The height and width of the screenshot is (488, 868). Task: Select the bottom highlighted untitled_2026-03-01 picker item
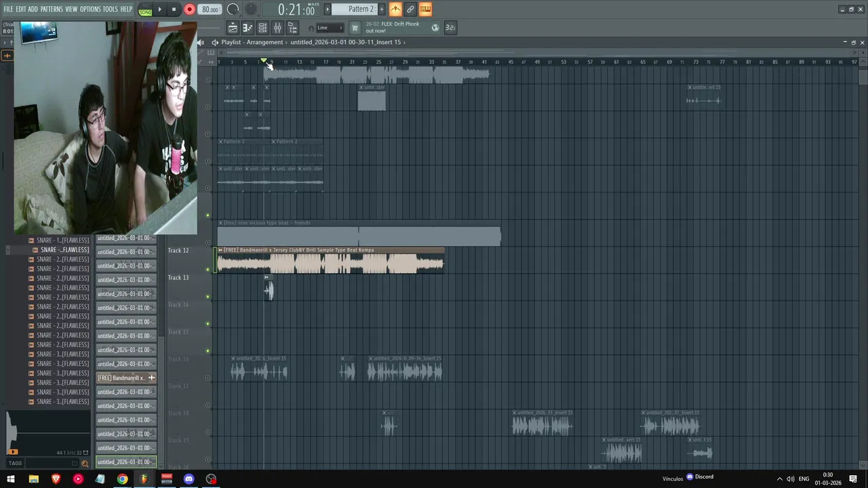126,462
